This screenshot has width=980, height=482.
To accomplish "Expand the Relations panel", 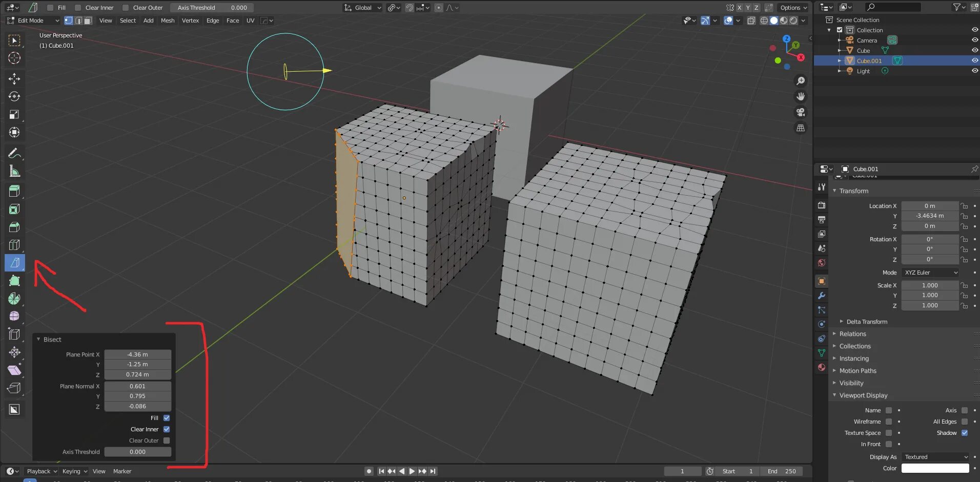I will coord(852,334).
